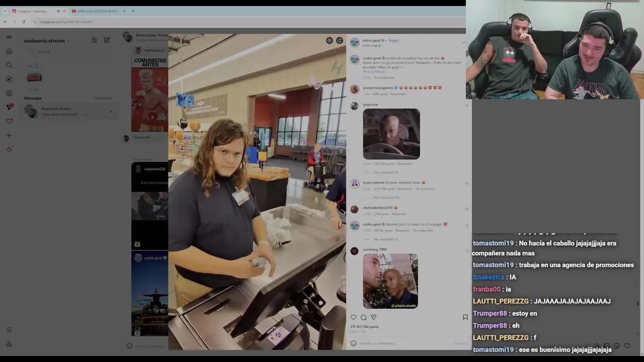Open cedric.gmd profile from post header
This screenshot has height=362, width=644.
pyautogui.click(x=371, y=41)
